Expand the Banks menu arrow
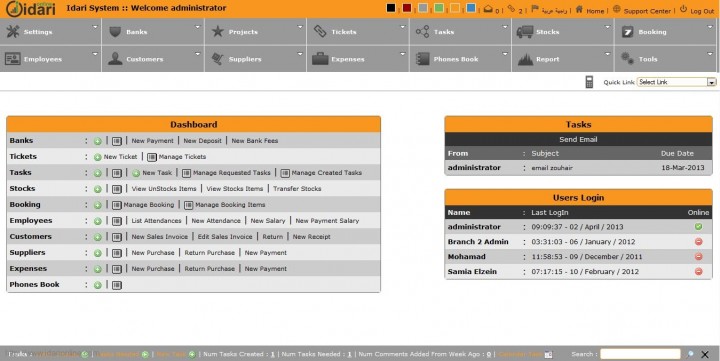This screenshot has height=361, width=720. click(x=198, y=27)
